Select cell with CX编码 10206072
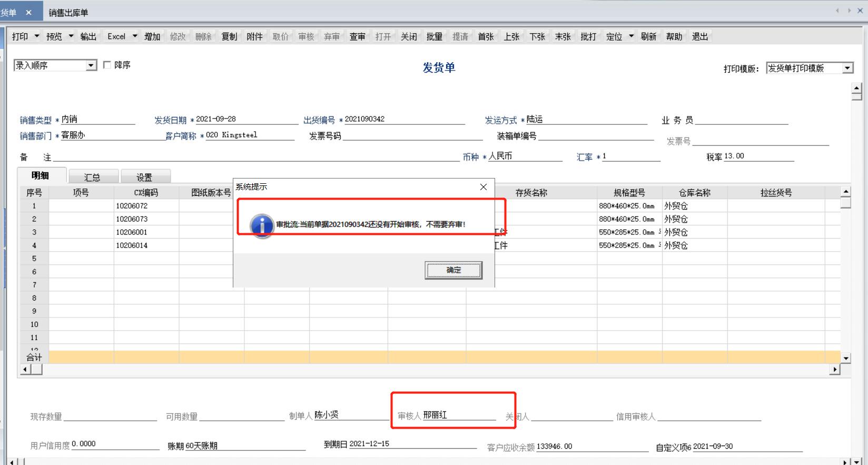This screenshot has width=868, height=465. tap(146, 206)
